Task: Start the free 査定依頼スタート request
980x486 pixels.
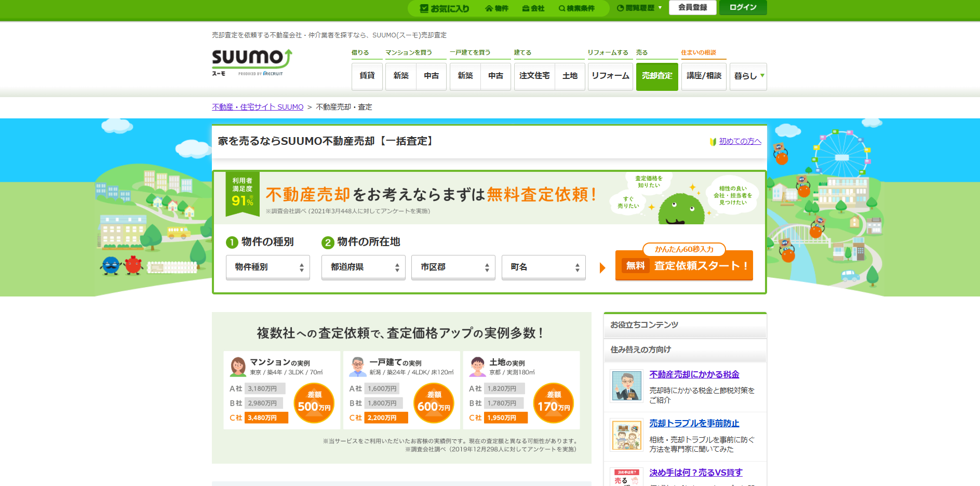Action: coord(684,266)
